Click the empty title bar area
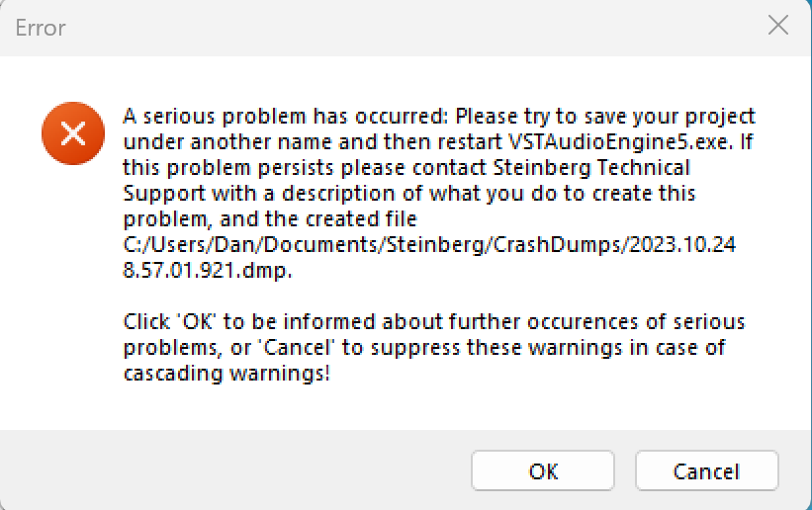This screenshot has height=510, width=812. [x=396, y=27]
